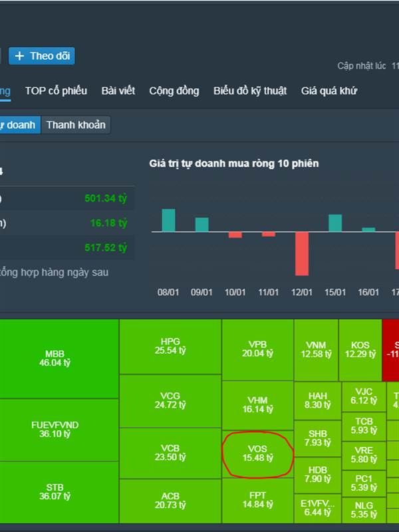Click the 08/01 teal bar in chart

click(169, 220)
